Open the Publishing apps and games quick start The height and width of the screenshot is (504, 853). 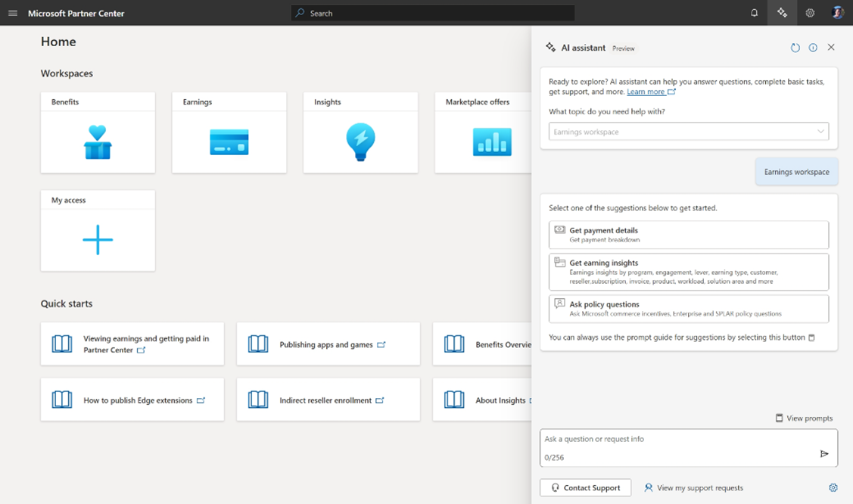click(x=328, y=344)
